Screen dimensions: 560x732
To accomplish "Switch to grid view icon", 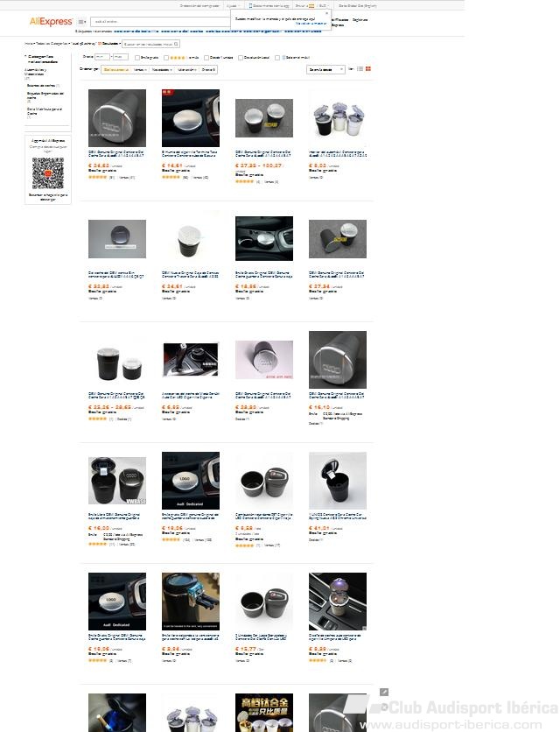I will 368,69.
